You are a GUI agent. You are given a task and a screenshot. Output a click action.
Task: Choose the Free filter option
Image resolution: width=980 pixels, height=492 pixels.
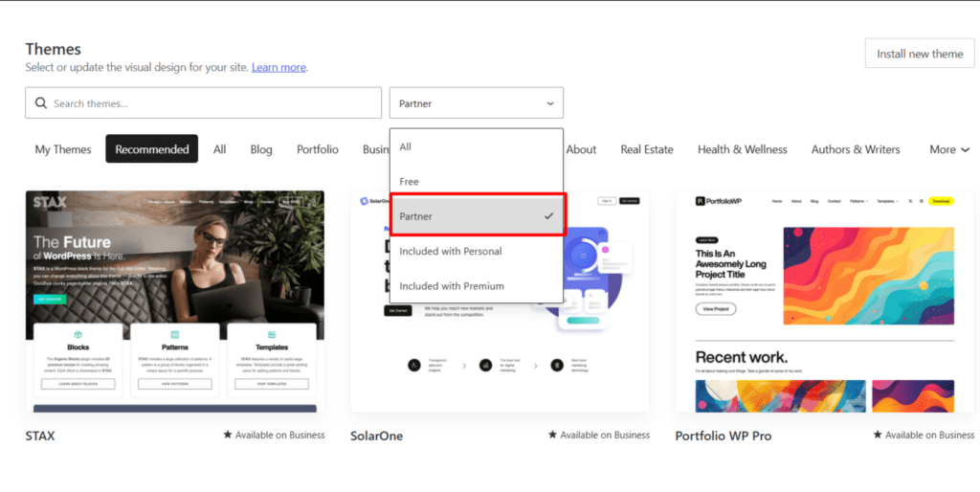477,181
